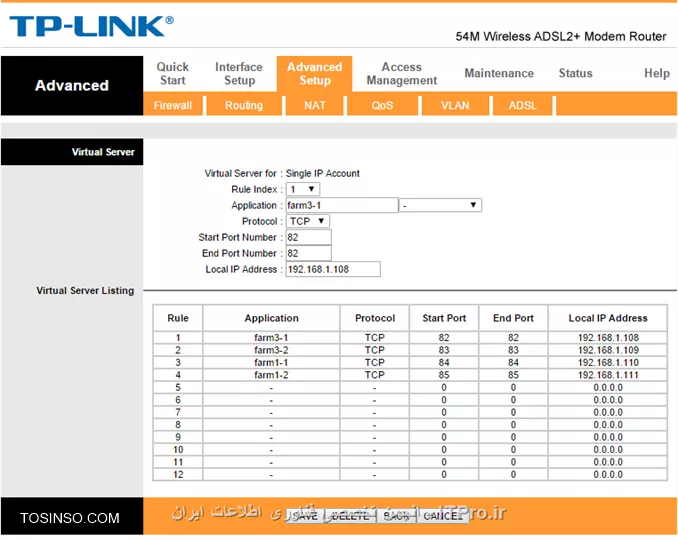Click the SAVE button
Image resolution: width=678 pixels, height=540 pixels.
[x=305, y=516]
